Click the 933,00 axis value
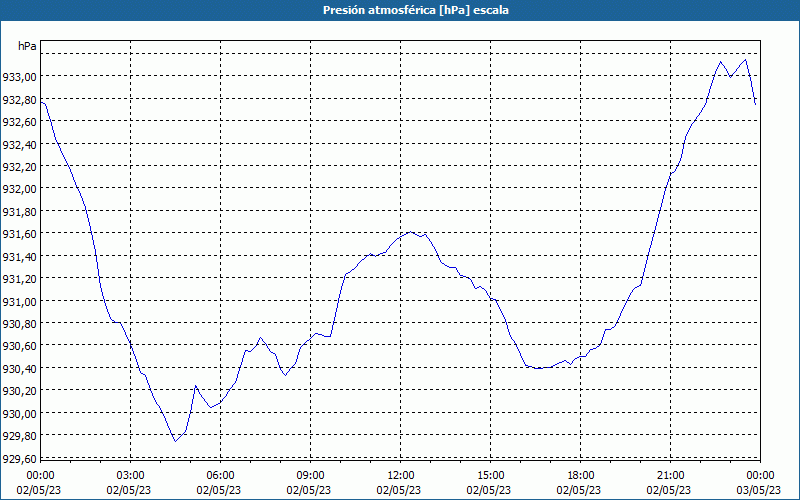Screen dimensions: 800x500 (x=19, y=77)
